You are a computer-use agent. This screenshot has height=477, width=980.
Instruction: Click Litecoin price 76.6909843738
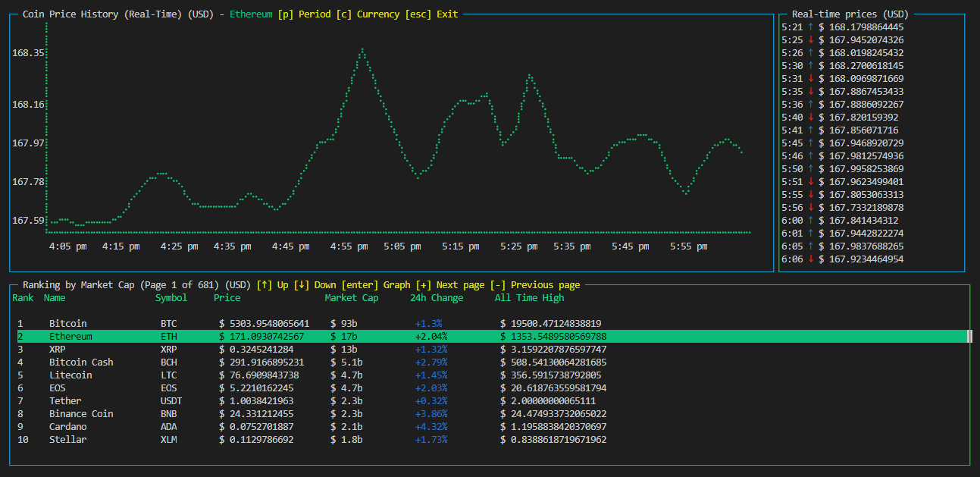[x=258, y=375]
